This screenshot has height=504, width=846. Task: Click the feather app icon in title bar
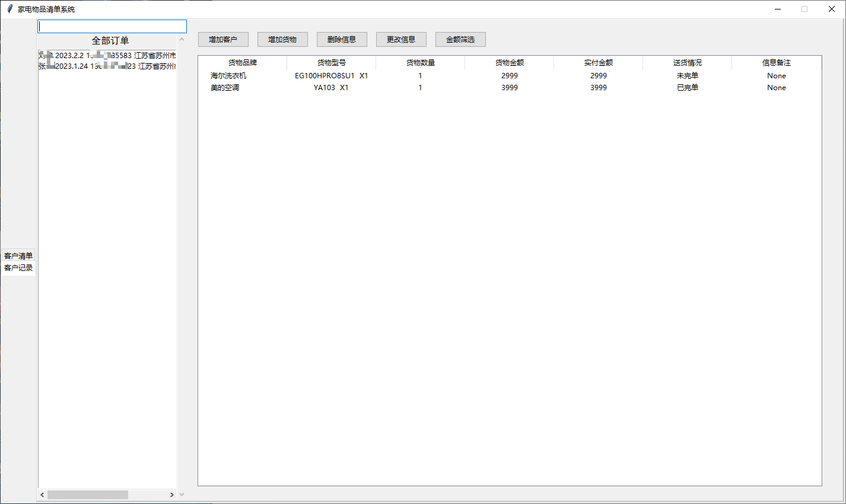[9, 9]
